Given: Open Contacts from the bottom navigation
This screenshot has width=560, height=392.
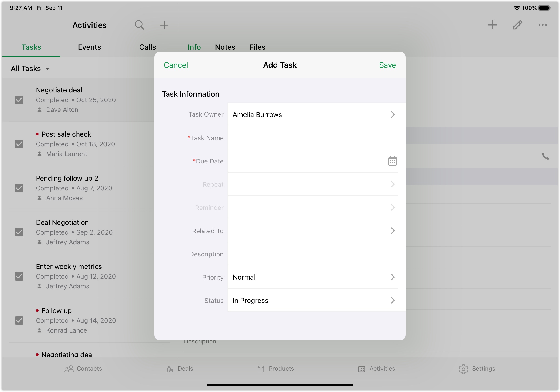Looking at the screenshot, I should [83, 369].
